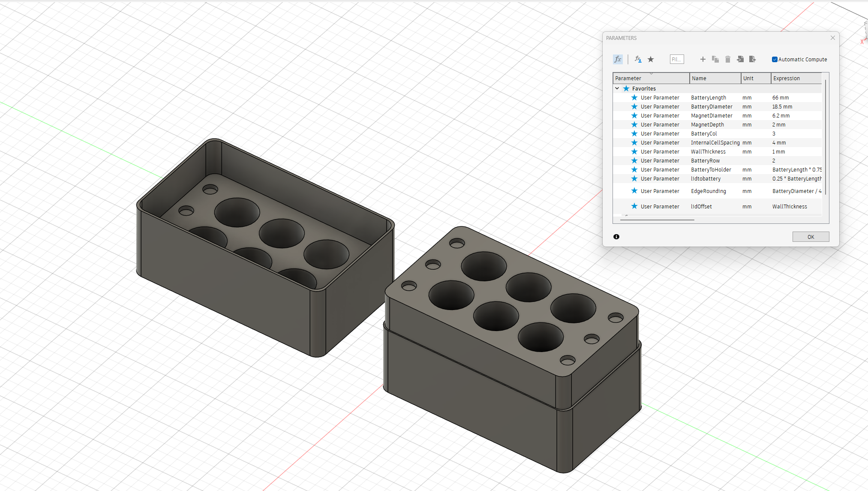The width and height of the screenshot is (868, 491).
Task: Click the plus icon to add a user parameter
Action: (703, 59)
